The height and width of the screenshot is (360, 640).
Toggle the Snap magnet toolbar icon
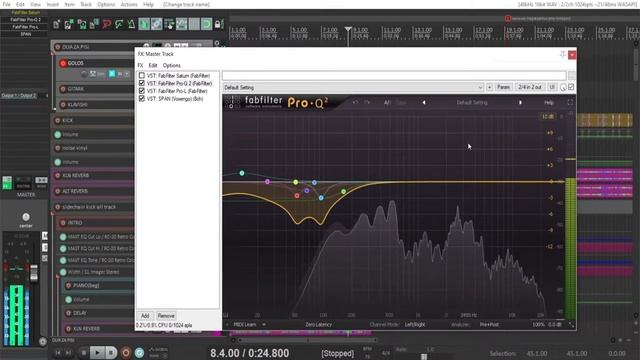[x=207, y=24]
